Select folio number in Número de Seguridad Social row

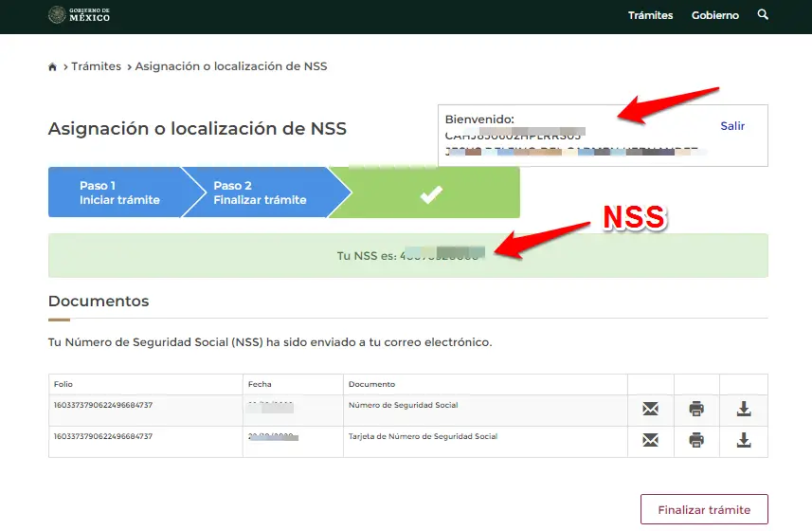point(103,405)
